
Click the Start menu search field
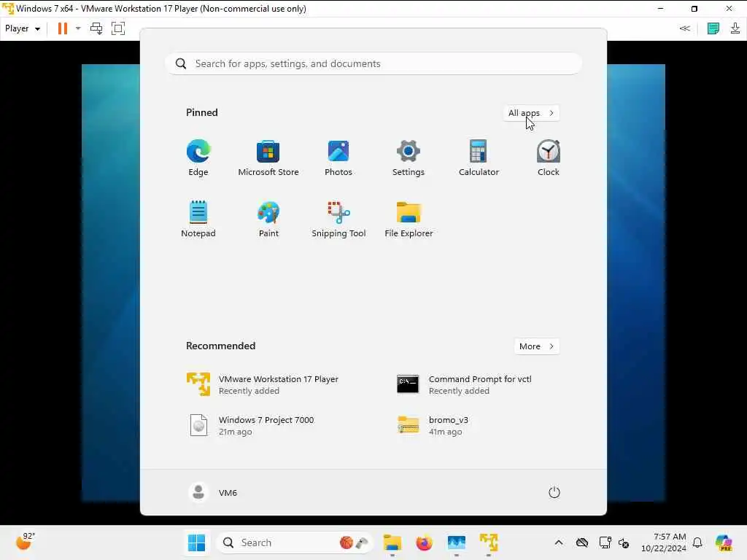pos(373,64)
